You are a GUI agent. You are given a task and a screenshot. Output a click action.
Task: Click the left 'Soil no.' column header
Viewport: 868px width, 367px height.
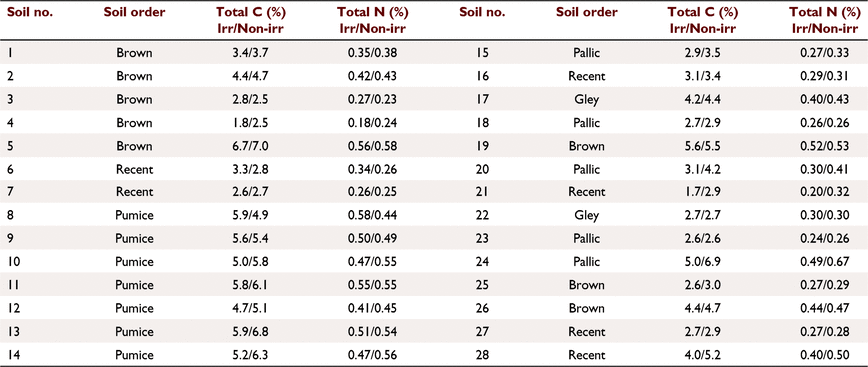(30, 13)
